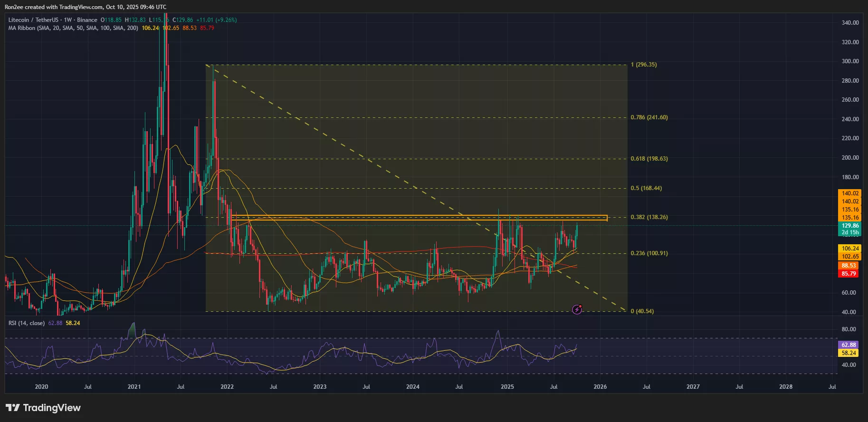
Task: Click the 0.618 (198.63) Fibonacci level label
Action: tap(649, 159)
